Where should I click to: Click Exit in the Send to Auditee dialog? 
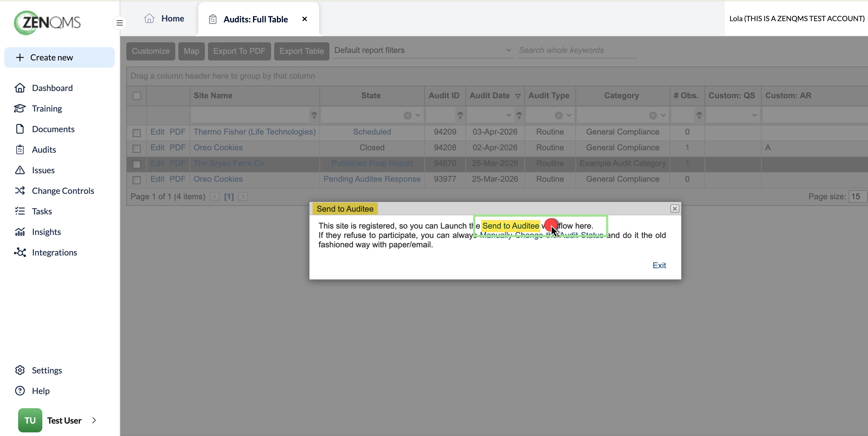click(x=659, y=265)
